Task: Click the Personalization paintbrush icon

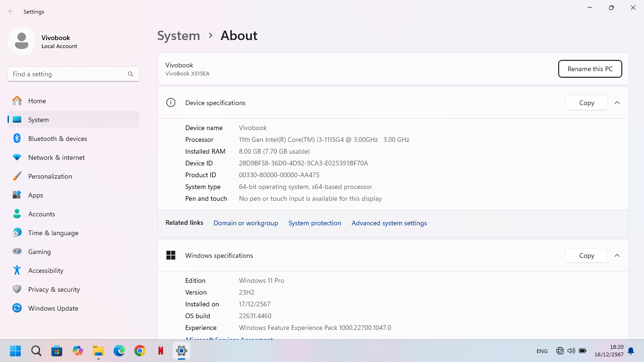Action: click(17, 176)
